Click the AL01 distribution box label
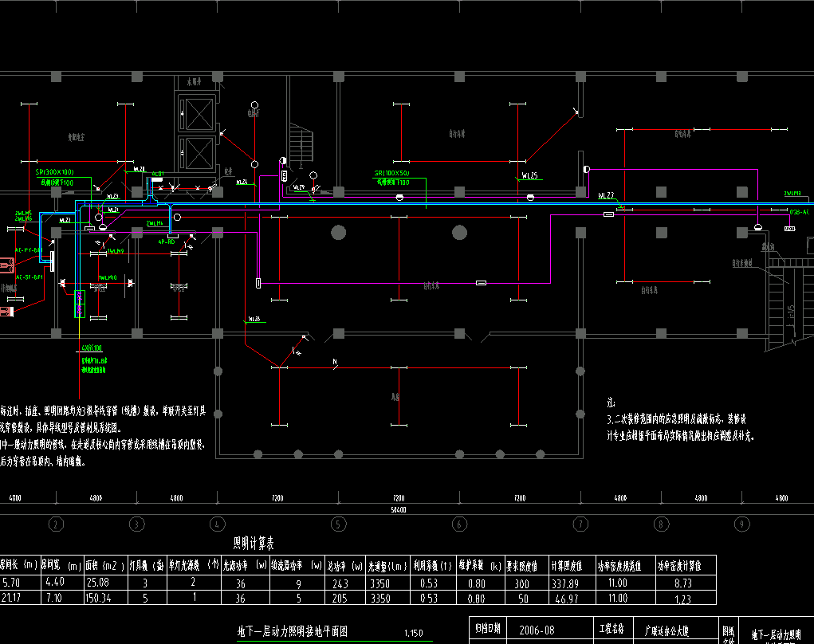814x644 pixels. click(158, 174)
